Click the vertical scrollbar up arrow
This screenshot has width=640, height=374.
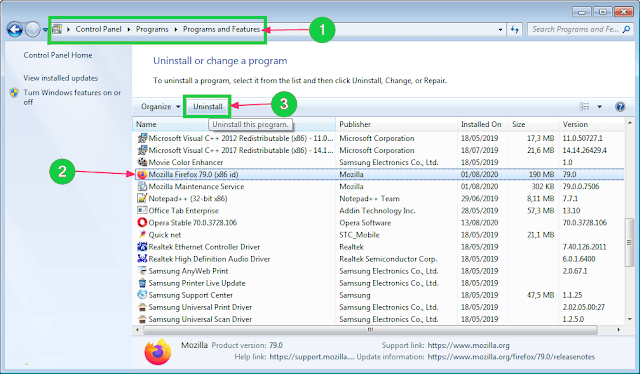629,123
